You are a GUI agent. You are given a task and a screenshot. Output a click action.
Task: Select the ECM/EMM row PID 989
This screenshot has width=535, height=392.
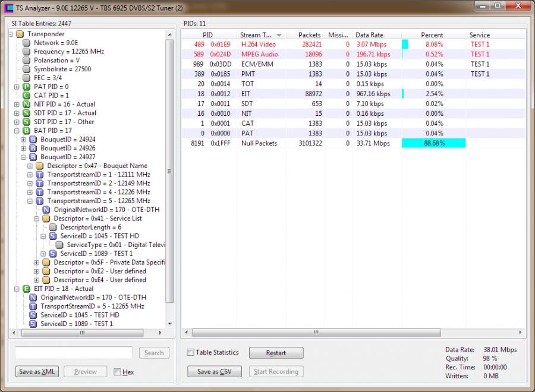point(353,64)
